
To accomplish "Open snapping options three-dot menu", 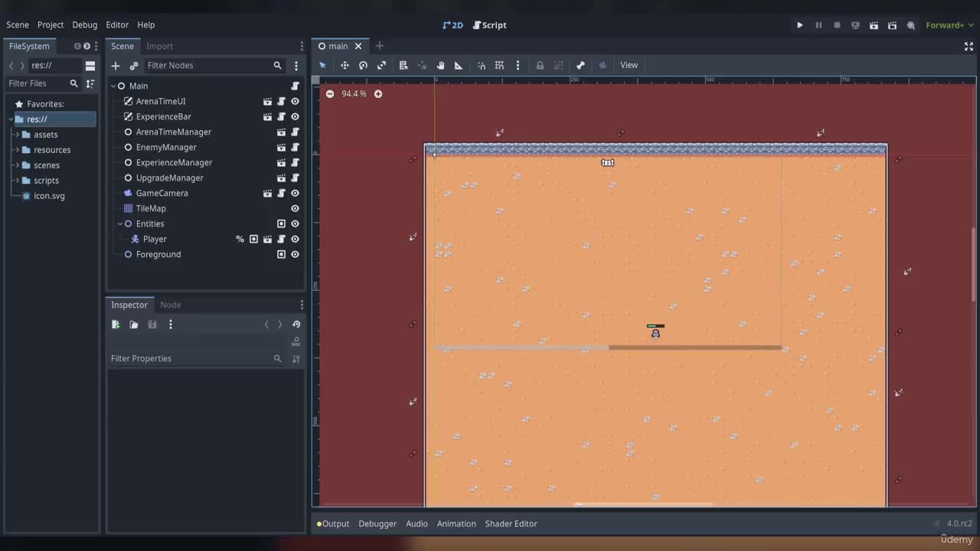I will coord(518,65).
